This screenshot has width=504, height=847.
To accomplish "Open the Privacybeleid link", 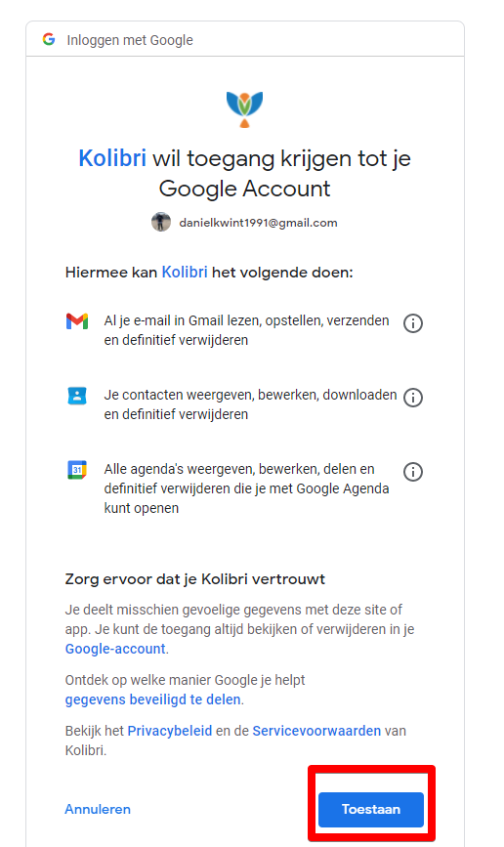I will (x=170, y=731).
